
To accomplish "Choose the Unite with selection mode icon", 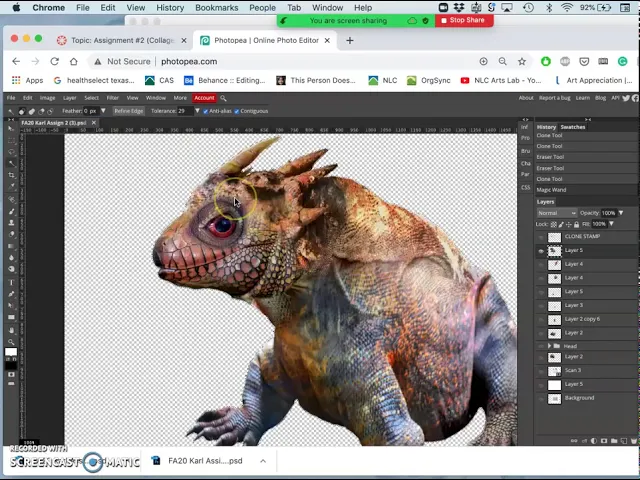I will click(31, 111).
